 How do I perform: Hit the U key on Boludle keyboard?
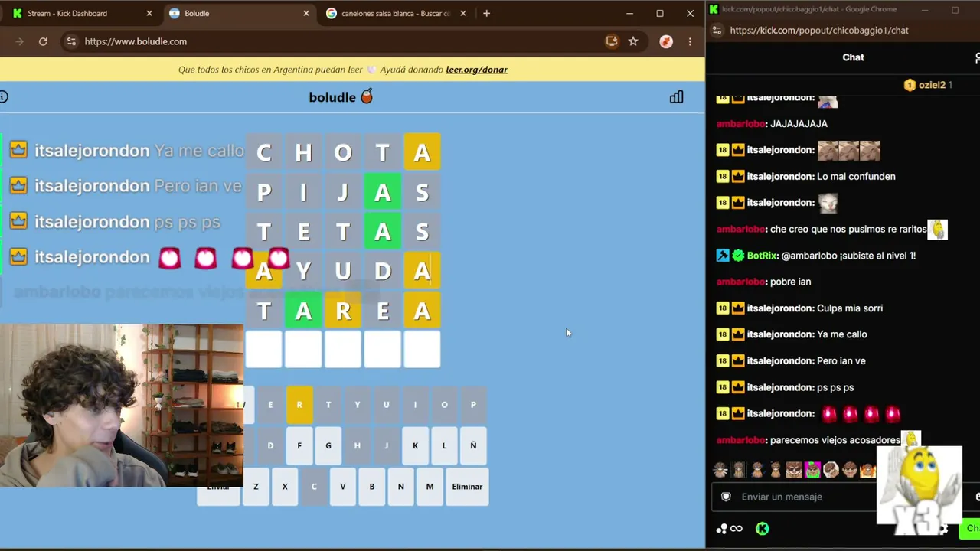tap(386, 405)
